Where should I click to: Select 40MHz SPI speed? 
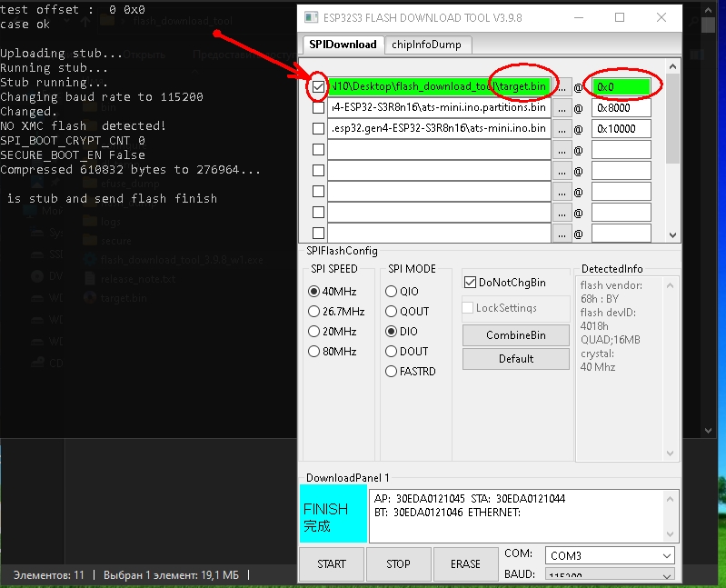(x=333, y=291)
